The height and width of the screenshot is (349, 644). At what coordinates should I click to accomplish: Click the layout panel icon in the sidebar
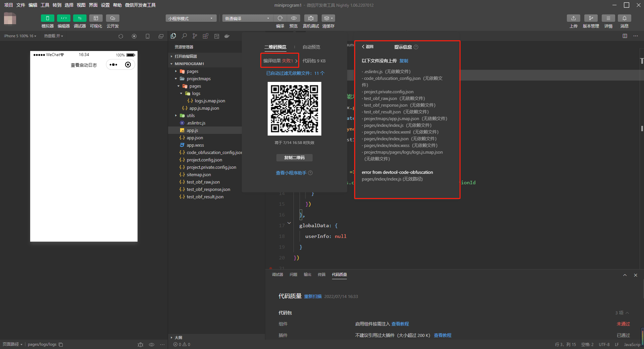217,36
